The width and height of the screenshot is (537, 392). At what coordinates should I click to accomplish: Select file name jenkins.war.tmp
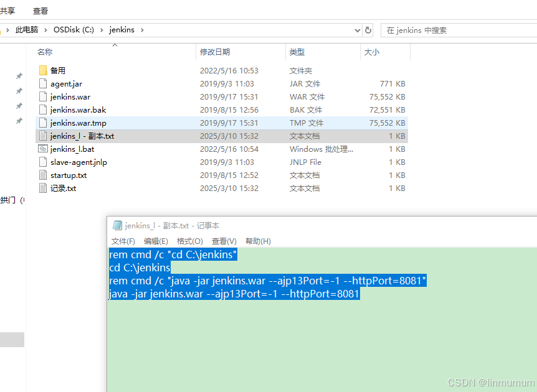(x=78, y=123)
